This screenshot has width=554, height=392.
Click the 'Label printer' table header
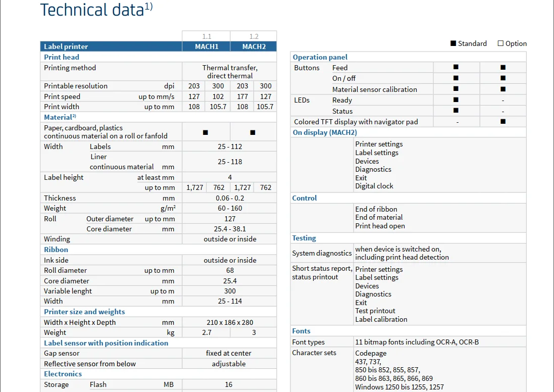click(66, 46)
